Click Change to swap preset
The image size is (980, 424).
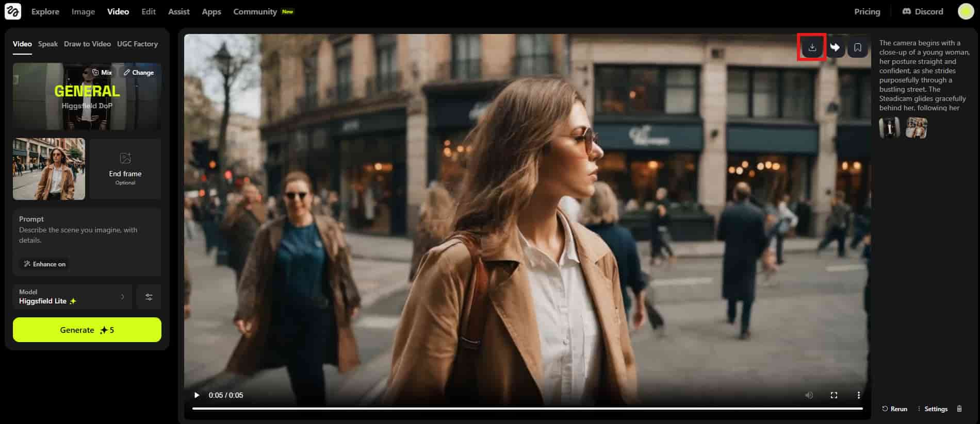[x=139, y=73]
